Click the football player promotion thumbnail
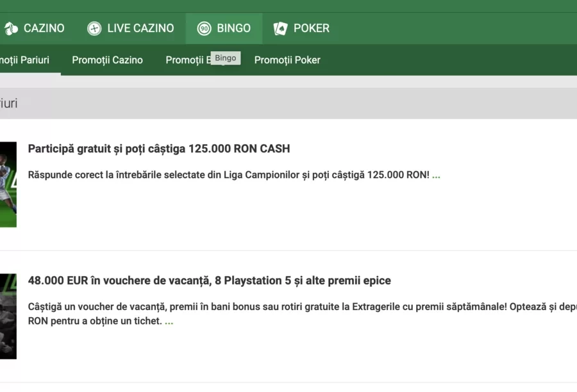 [8, 184]
